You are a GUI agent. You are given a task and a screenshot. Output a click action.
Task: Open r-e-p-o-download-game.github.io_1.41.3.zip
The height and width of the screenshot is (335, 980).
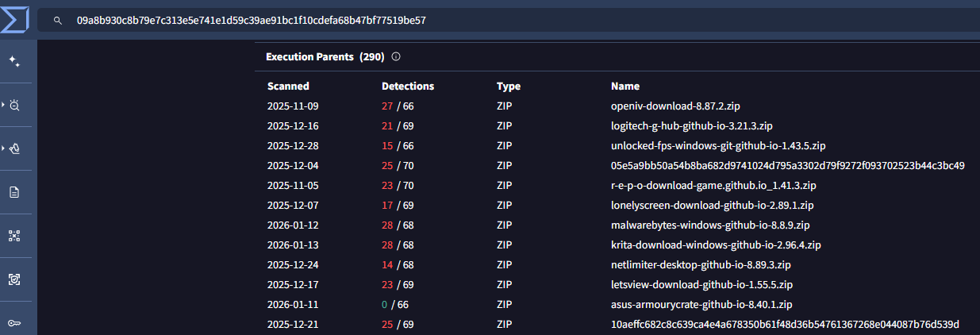[x=713, y=185]
